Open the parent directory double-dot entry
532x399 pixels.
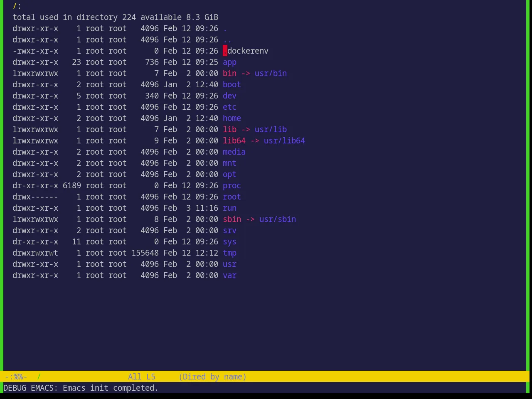click(x=227, y=40)
